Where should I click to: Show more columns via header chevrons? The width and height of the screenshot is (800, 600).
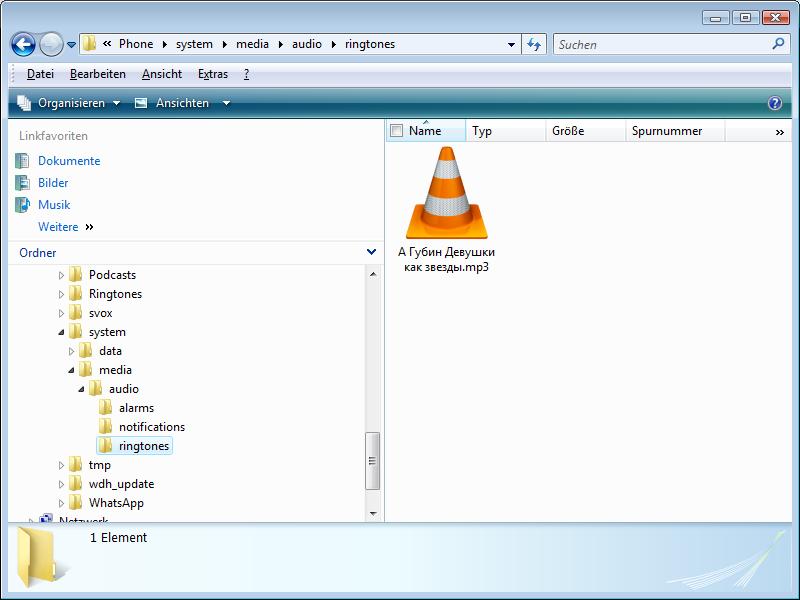tap(780, 133)
